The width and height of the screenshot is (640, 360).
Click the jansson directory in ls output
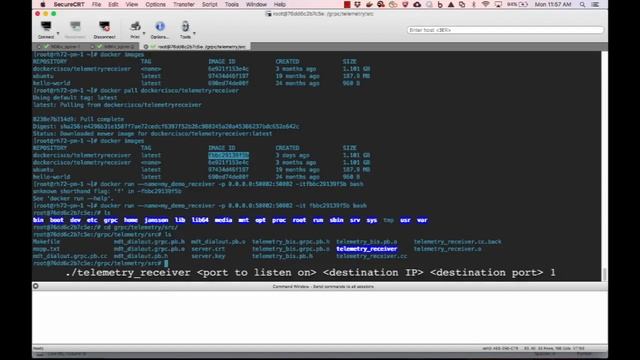tap(156, 220)
